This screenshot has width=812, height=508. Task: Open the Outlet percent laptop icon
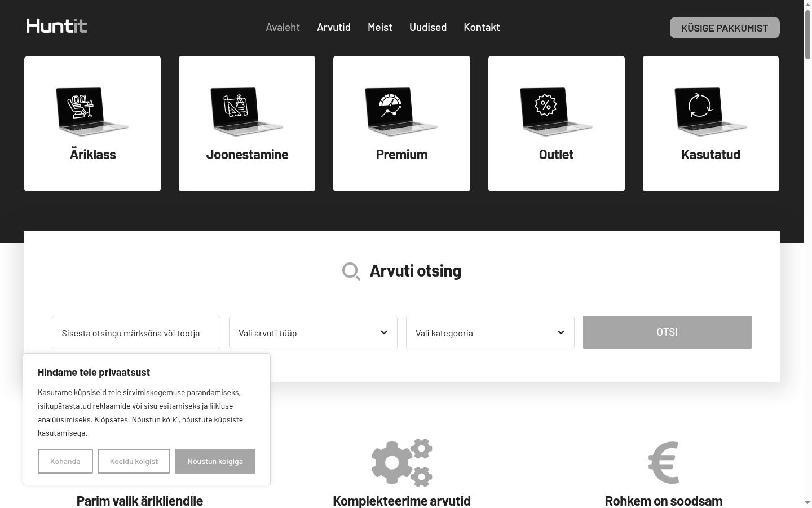click(x=556, y=111)
